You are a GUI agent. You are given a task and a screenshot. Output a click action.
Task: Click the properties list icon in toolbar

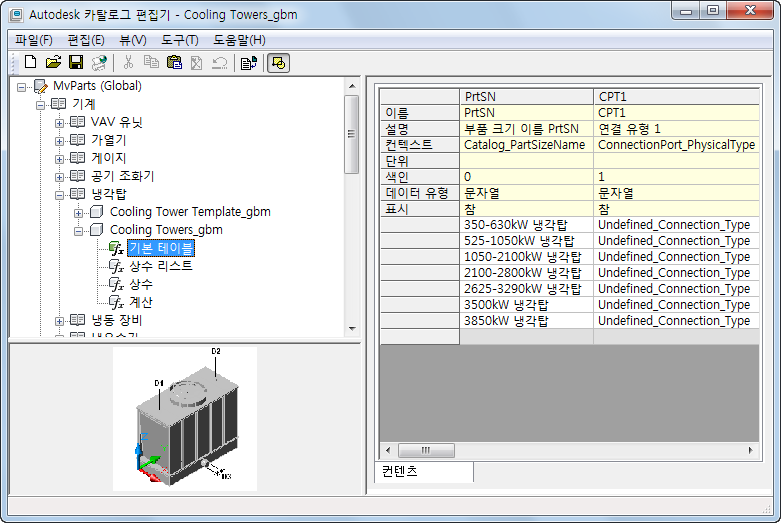[249, 63]
